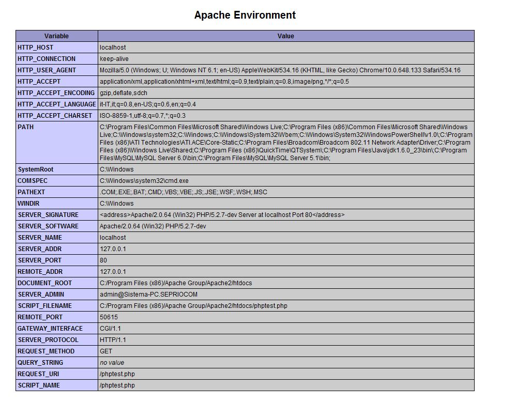Select the Mozilla/5.0 user agent string

coord(280,70)
